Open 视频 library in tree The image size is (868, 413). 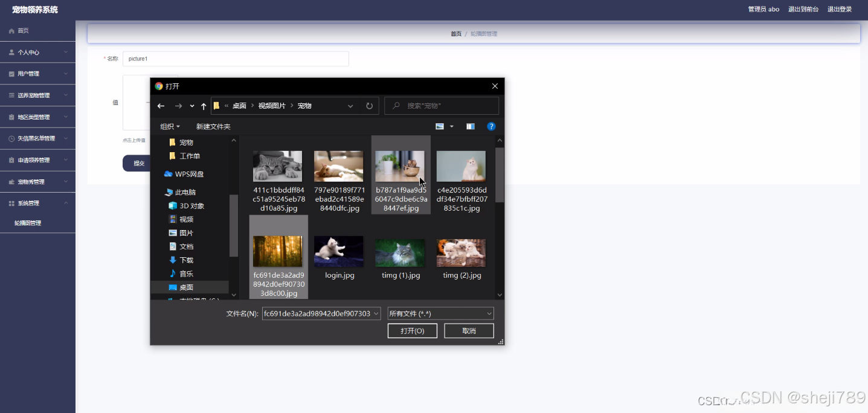click(181, 219)
